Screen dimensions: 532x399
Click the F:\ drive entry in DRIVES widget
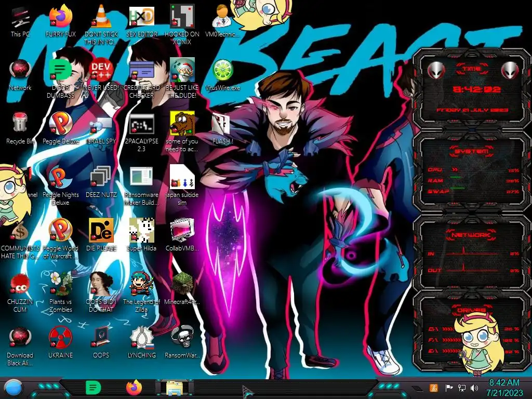(x=474, y=340)
